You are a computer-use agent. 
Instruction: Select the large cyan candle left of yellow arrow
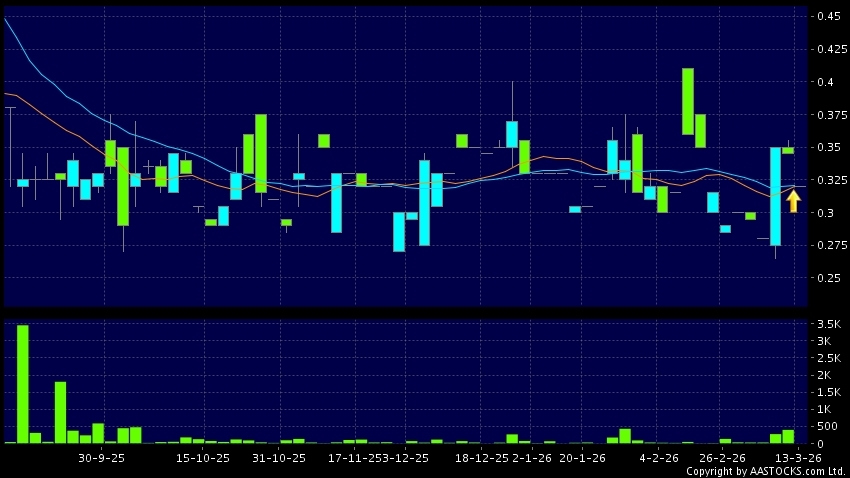775,196
